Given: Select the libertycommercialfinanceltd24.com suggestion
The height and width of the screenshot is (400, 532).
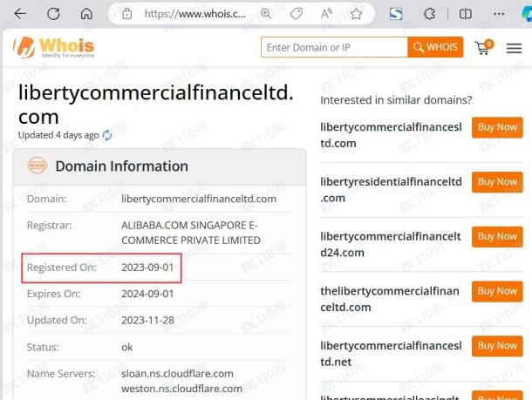Looking at the screenshot, I should (x=391, y=244).
